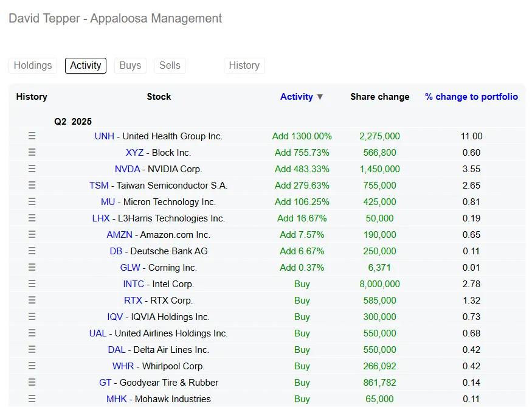Switch to the History tab
This screenshot has width=532, height=407.
click(244, 66)
